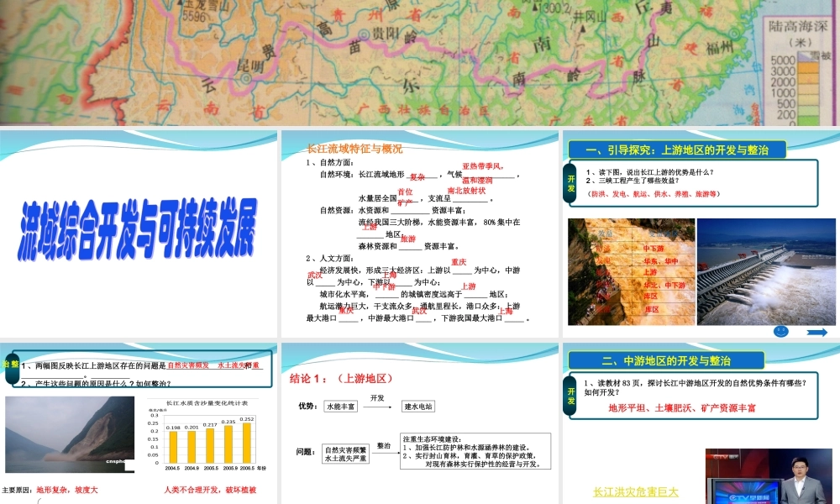
Task: Select text 人类不合理开发，破坏植被
Action: [210, 490]
